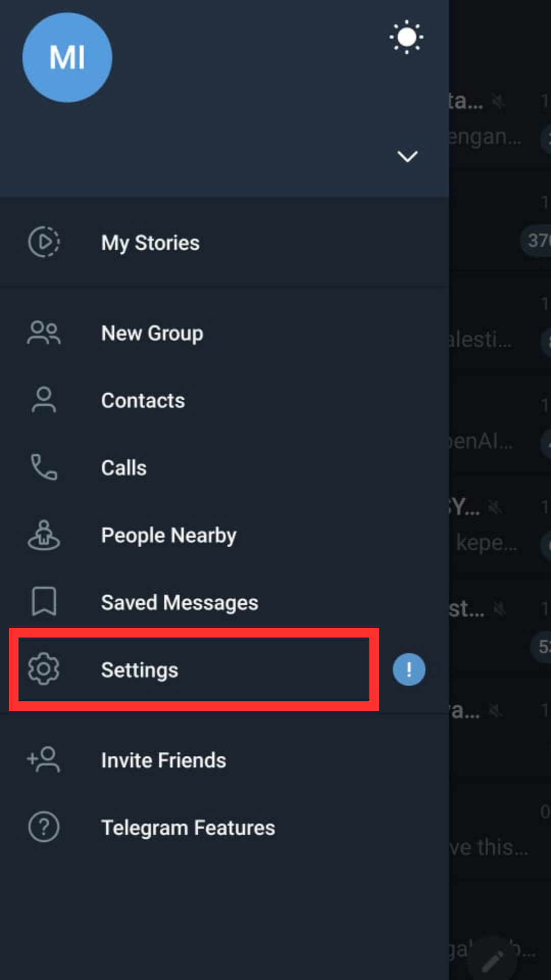Click the People Nearby location icon
The image size is (551, 980).
(44, 535)
